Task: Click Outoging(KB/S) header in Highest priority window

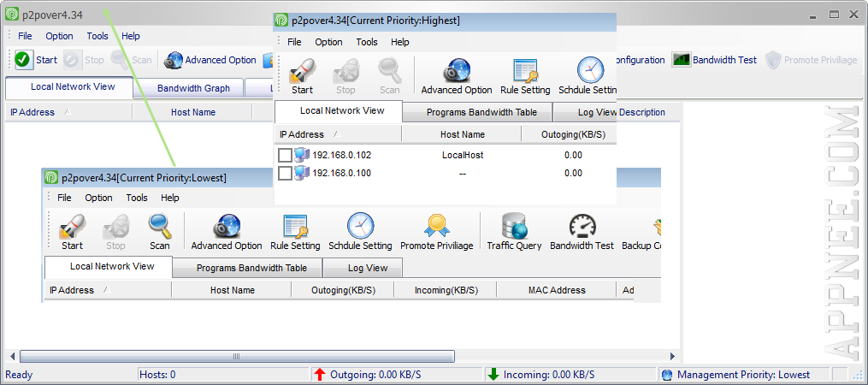Action: click(569, 134)
